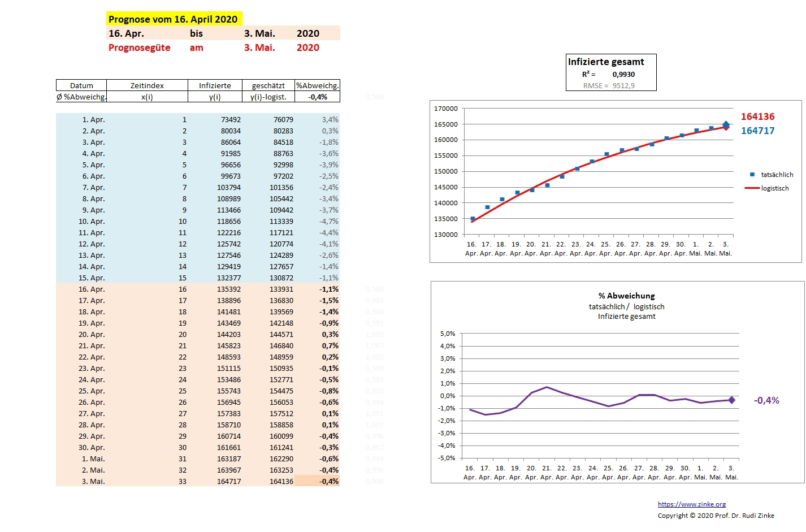Click the 'Datum' column header cell
806x532 pixels.
(81, 86)
